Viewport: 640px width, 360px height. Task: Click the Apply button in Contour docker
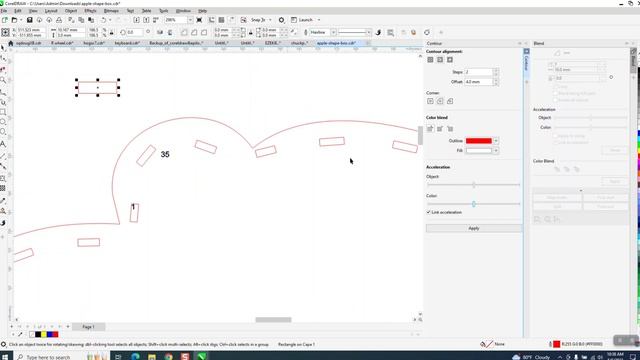pos(473,229)
